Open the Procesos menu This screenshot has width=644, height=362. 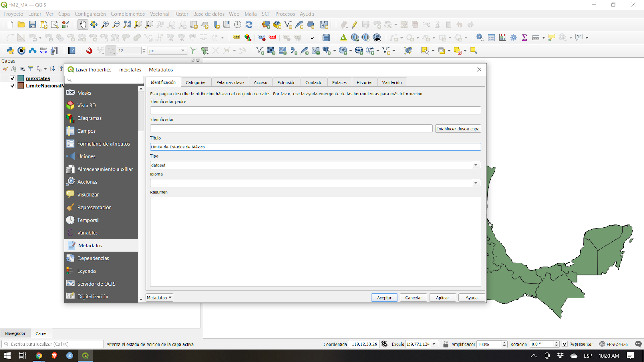click(x=285, y=14)
